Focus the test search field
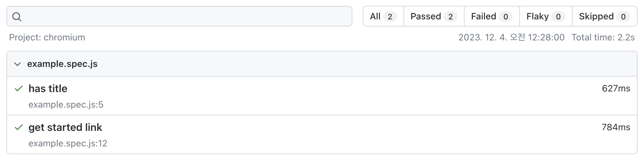This screenshot has width=644, height=159. pos(184,16)
